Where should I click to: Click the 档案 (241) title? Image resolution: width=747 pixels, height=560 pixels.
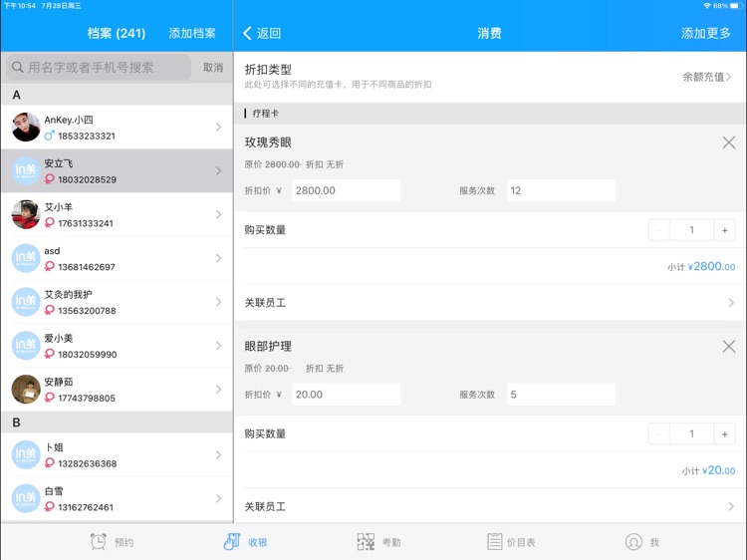[117, 33]
